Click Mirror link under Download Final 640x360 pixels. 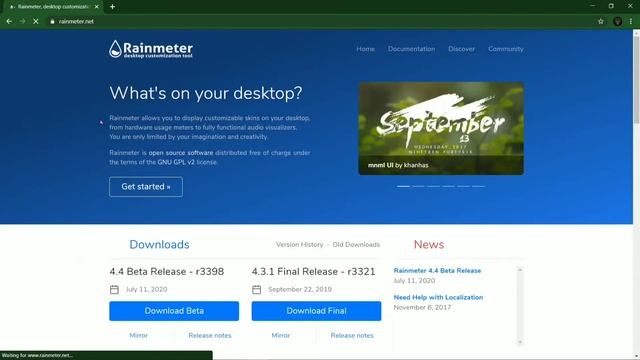(280, 335)
